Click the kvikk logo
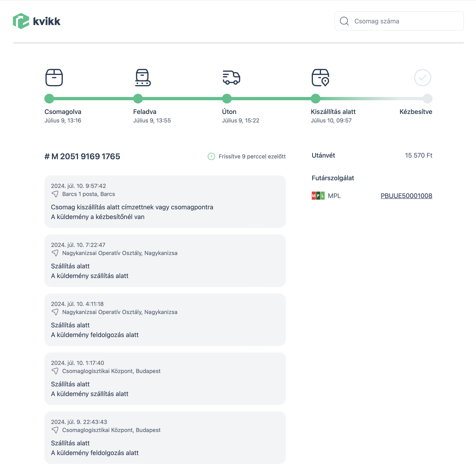Viewport: 476px width, 468px height. pyautogui.click(x=37, y=21)
